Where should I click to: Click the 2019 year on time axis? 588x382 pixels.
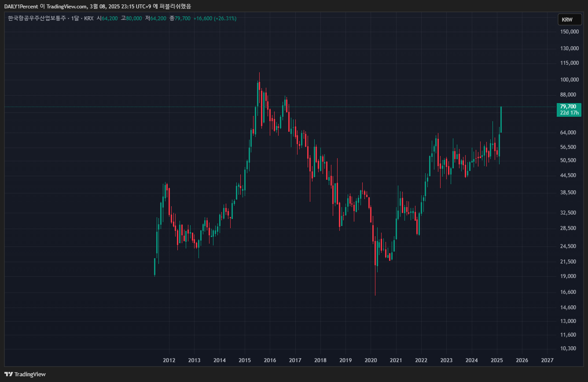pos(345,360)
